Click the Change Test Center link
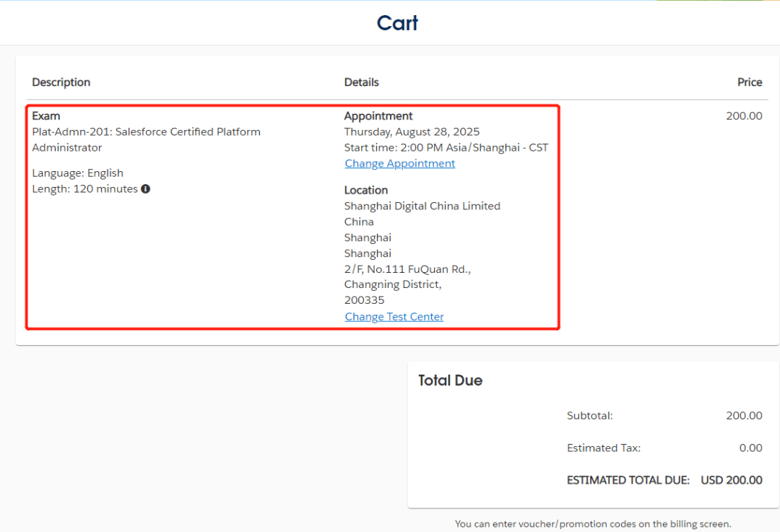 click(394, 317)
